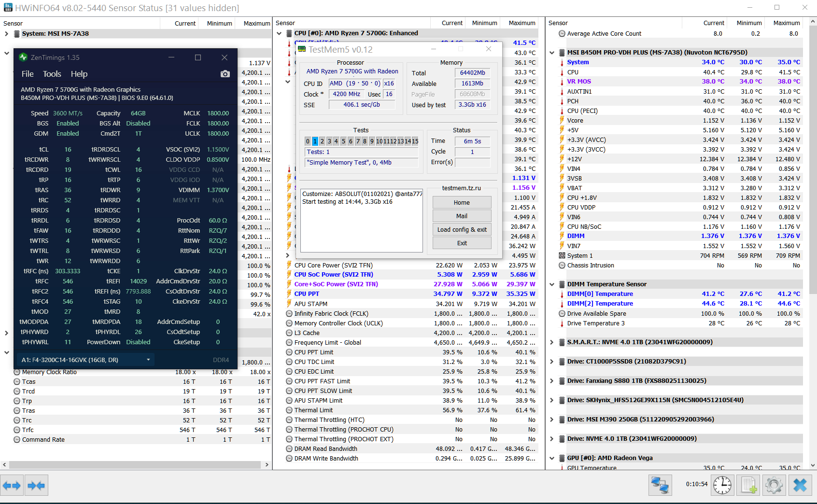Click the left sensor panel horizontal scrollbar
817x504 pixels.
[136, 464]
